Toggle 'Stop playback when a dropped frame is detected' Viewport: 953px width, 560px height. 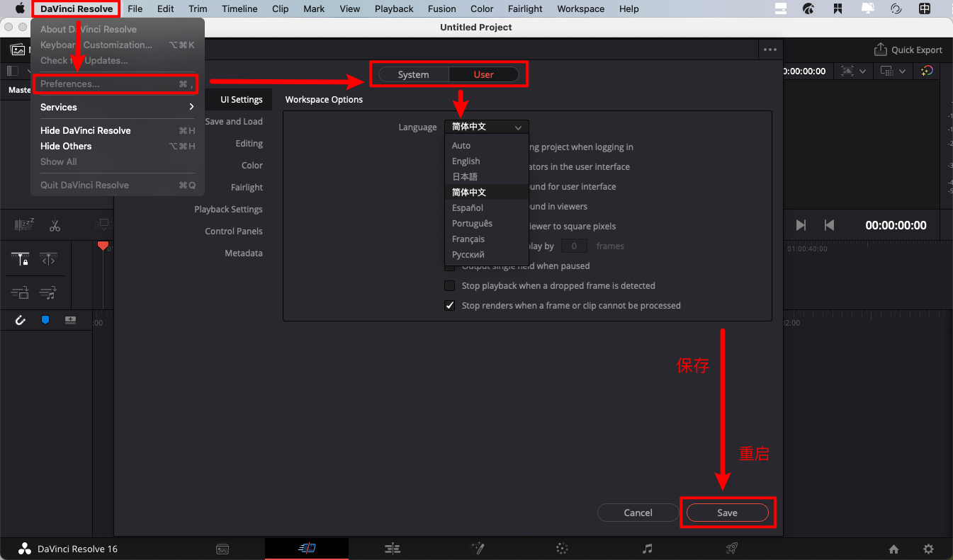(449, 286)
